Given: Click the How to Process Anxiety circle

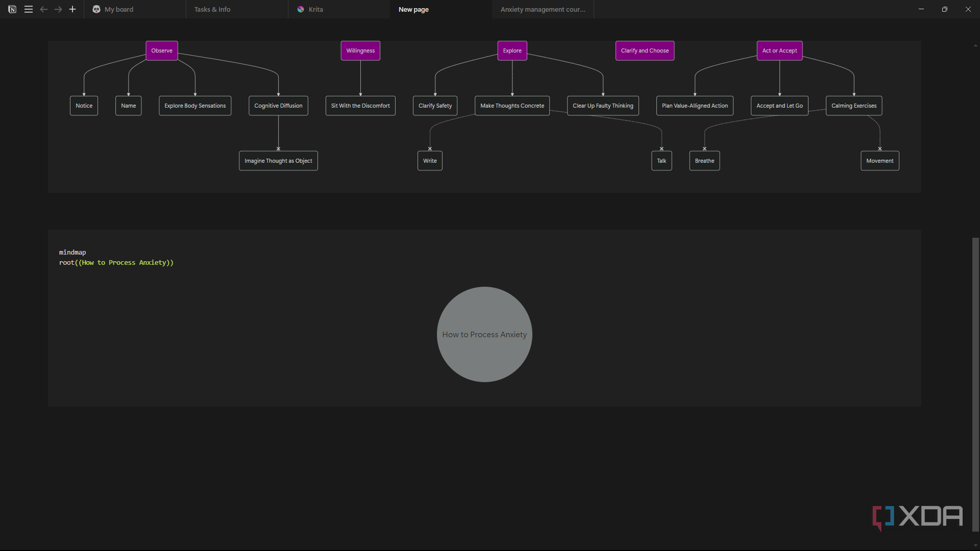Looking at the screenshot, I should tap(484, 334).
